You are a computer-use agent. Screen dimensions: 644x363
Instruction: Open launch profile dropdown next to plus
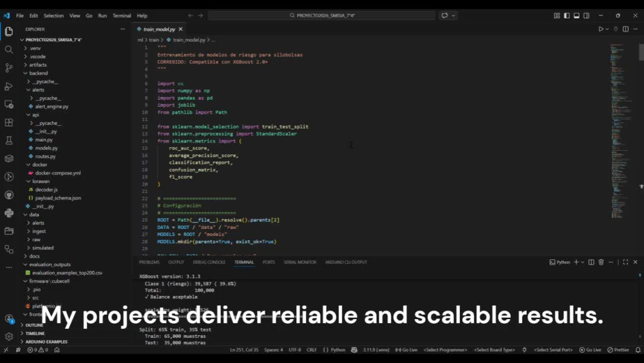click(x=582, y=262)
